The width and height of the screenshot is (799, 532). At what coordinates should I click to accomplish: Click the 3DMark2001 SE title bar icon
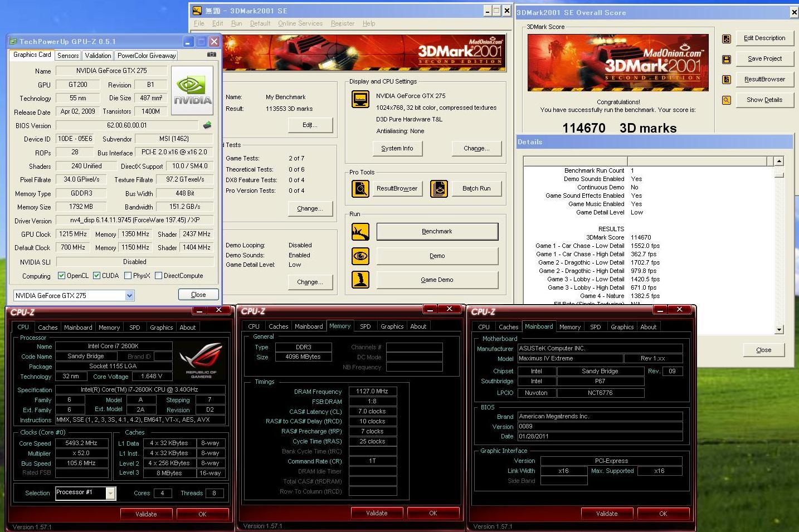coord(197,11)
